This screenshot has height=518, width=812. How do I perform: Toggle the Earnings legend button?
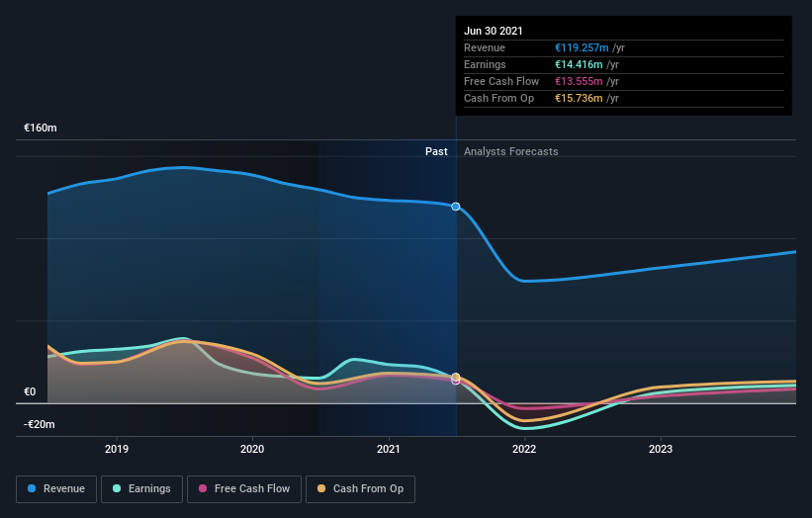141,489
